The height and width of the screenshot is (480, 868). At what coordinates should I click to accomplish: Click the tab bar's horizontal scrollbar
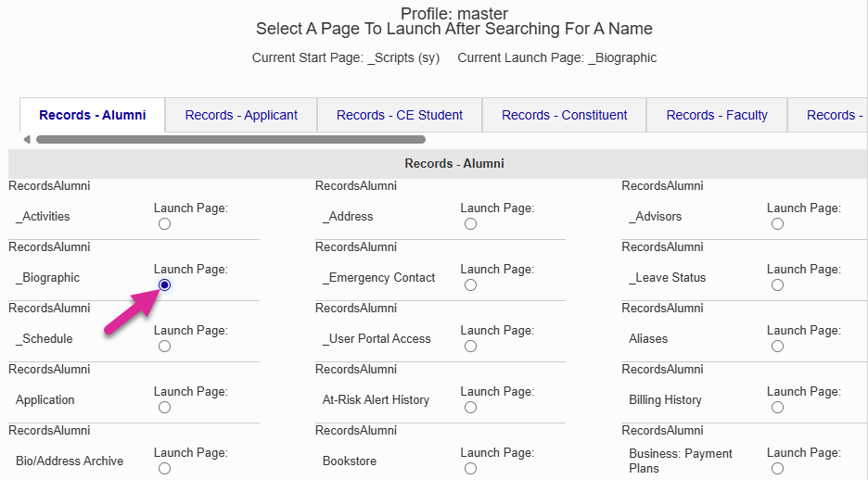[x=230, y=140]
